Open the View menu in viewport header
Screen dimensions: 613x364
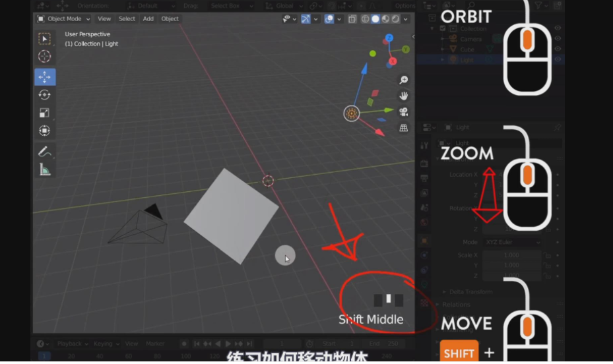click(104, 19)
